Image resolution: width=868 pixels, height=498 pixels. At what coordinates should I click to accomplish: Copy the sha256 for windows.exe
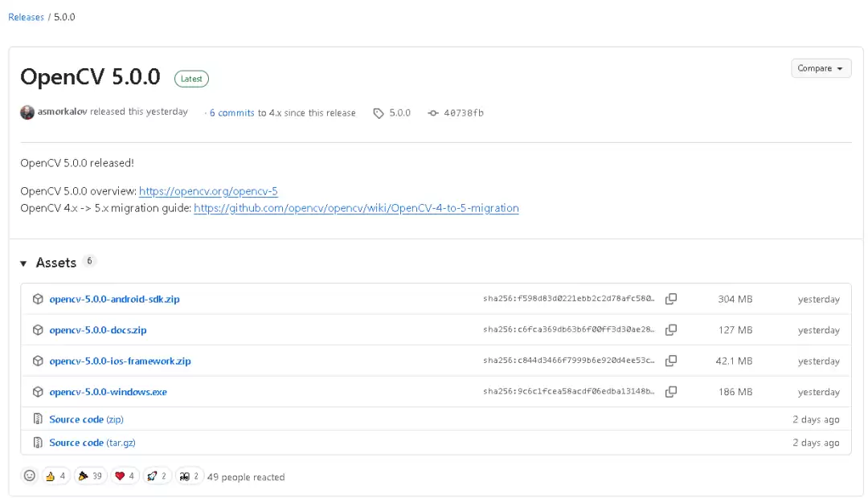tap(671, 392)
